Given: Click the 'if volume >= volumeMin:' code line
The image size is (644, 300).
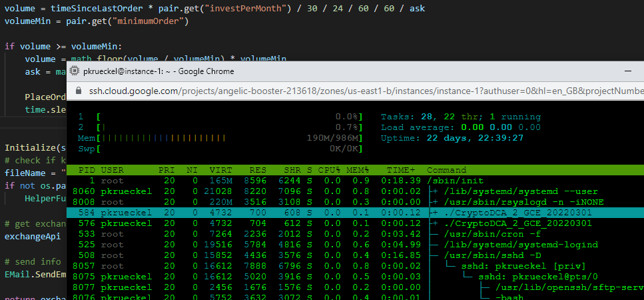Looking at the screenshot, I should pyautogui.click(x=63, y=47).
